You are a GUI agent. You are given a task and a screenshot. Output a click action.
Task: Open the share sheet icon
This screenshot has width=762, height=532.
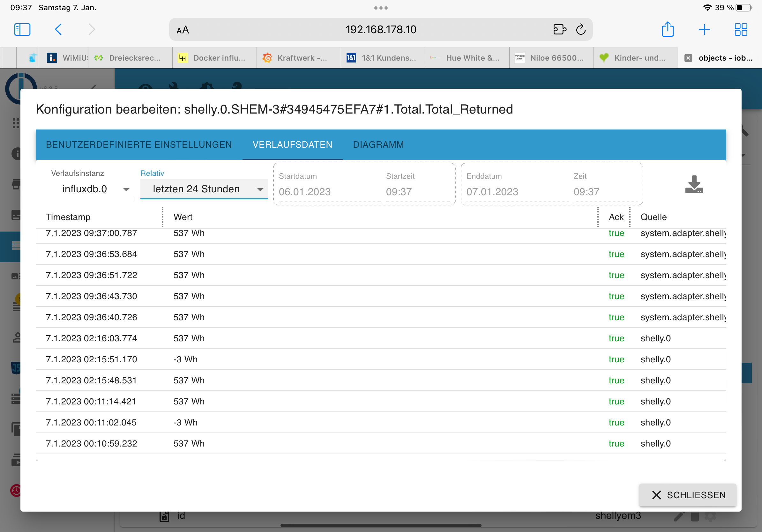pos(668,30)
